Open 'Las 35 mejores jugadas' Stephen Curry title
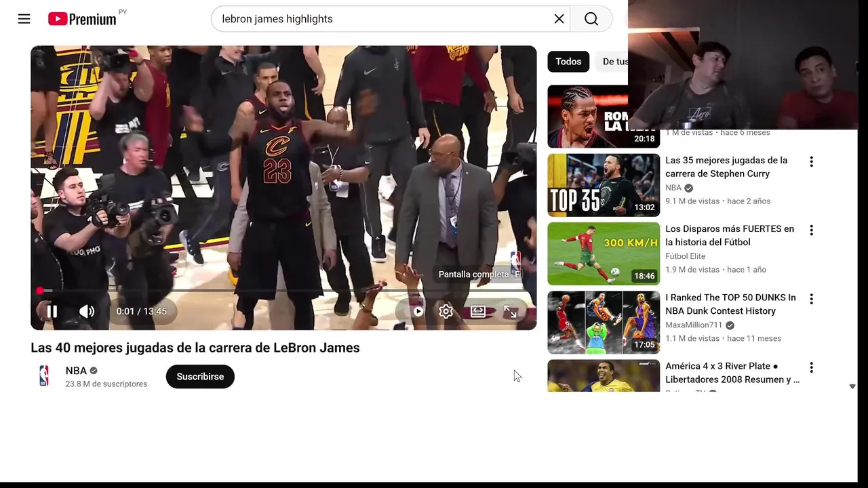The image size is (868, 488). (726, 167)
